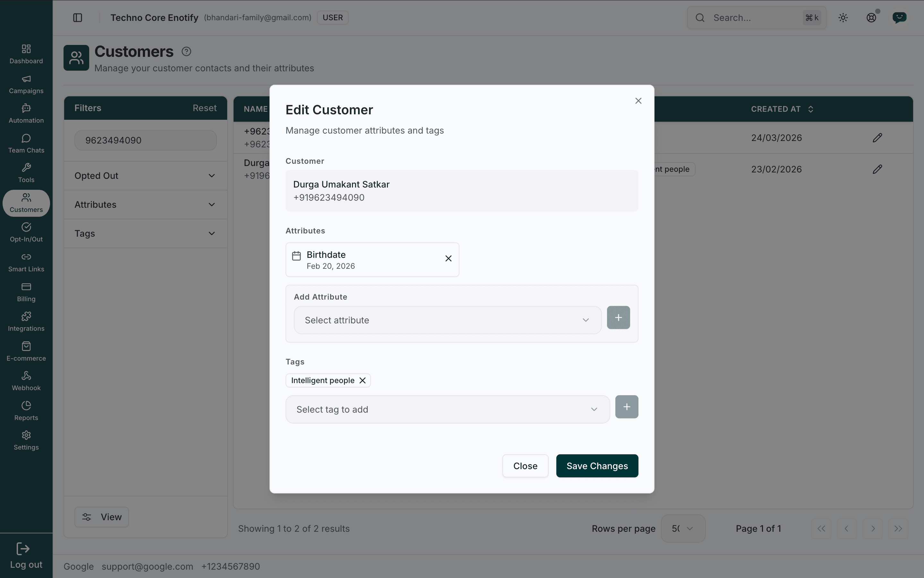
Task: Click Save Changes
Action: point(597,466)
